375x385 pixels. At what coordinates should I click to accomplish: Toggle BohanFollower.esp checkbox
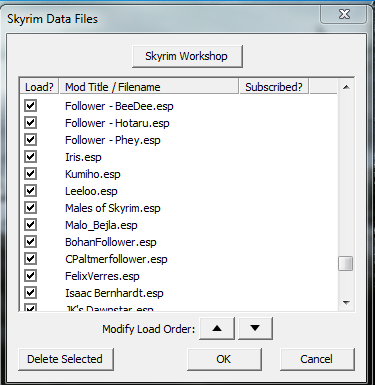pyautogui.click(x=30, y=242)
